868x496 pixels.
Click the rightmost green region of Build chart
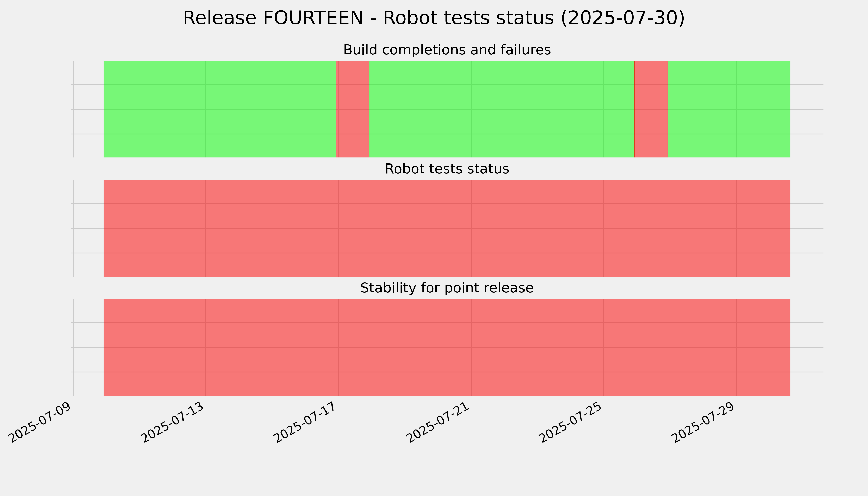click(x=729, y=109)
